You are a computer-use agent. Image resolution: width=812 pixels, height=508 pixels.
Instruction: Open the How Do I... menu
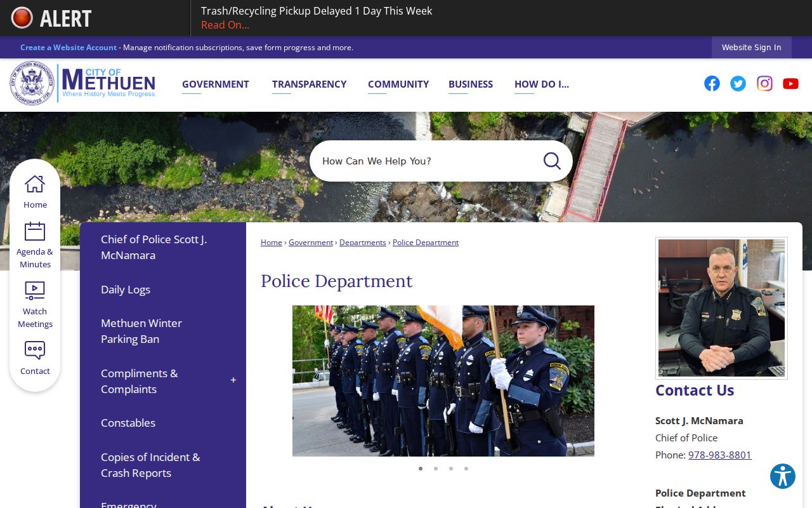[x=542, y=84]
